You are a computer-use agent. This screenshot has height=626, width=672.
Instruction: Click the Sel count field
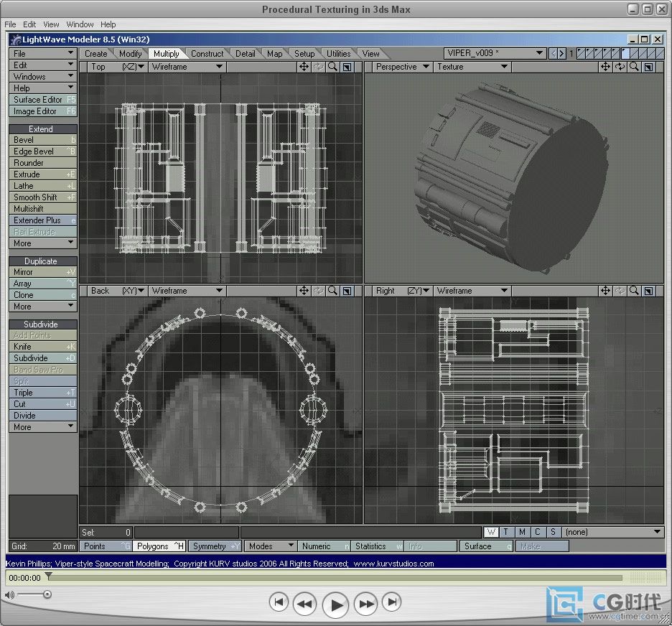click(x=106, y=533)
